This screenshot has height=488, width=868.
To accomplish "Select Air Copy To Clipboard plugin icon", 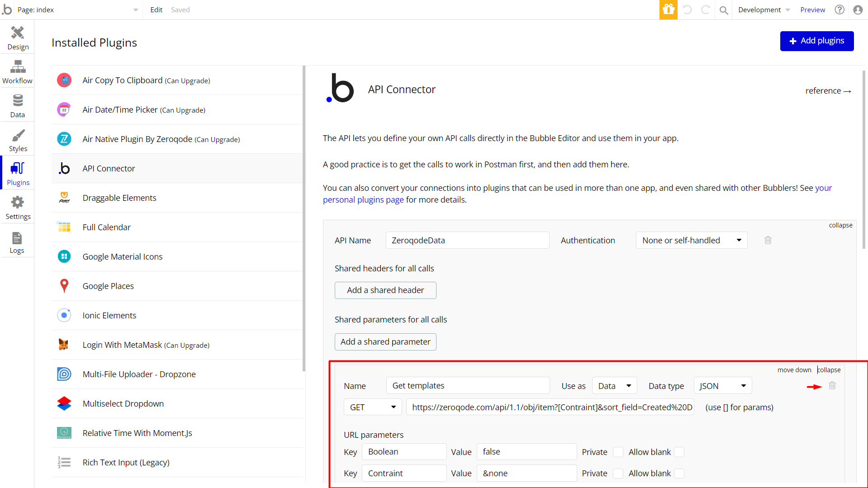I will (64, 80).
